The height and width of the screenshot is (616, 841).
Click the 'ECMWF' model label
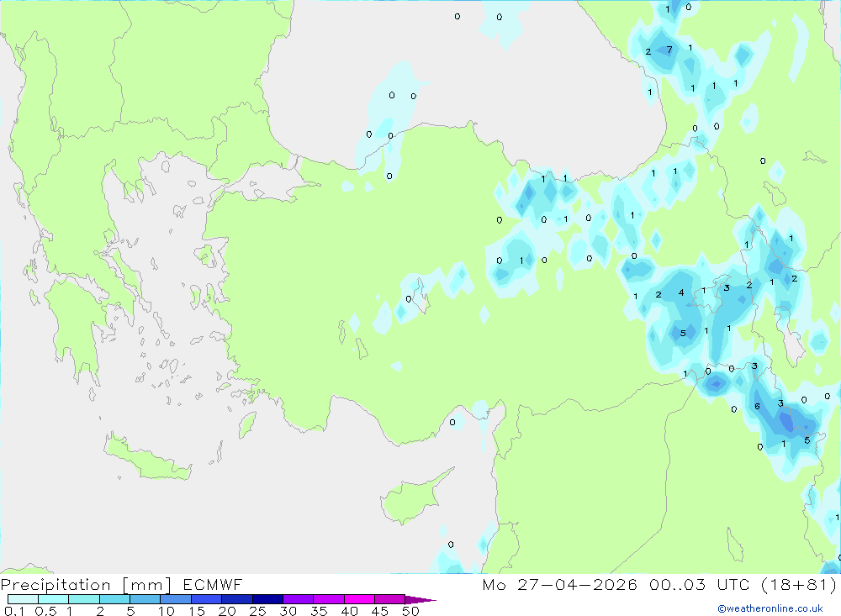(213, 584)
